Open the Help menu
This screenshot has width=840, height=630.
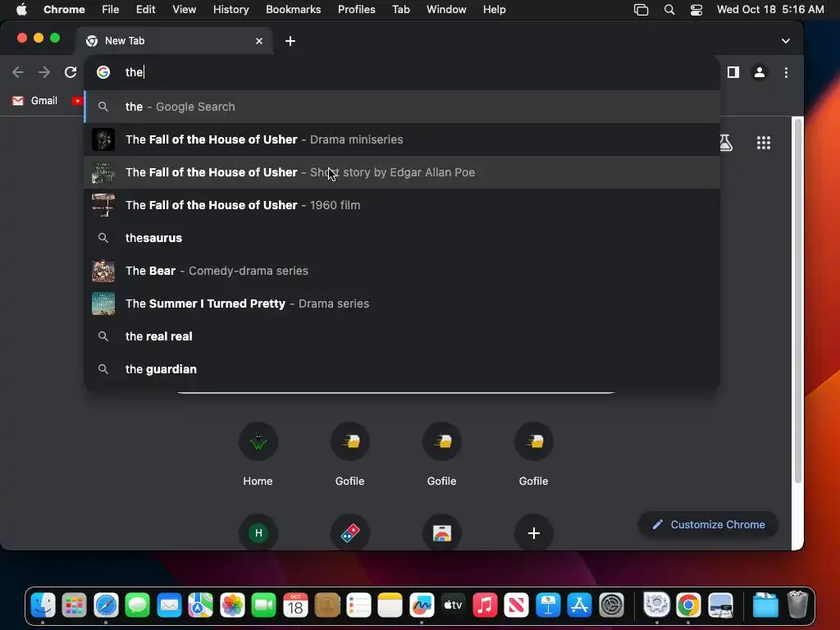pyautogui.click(x=494, y=10)
